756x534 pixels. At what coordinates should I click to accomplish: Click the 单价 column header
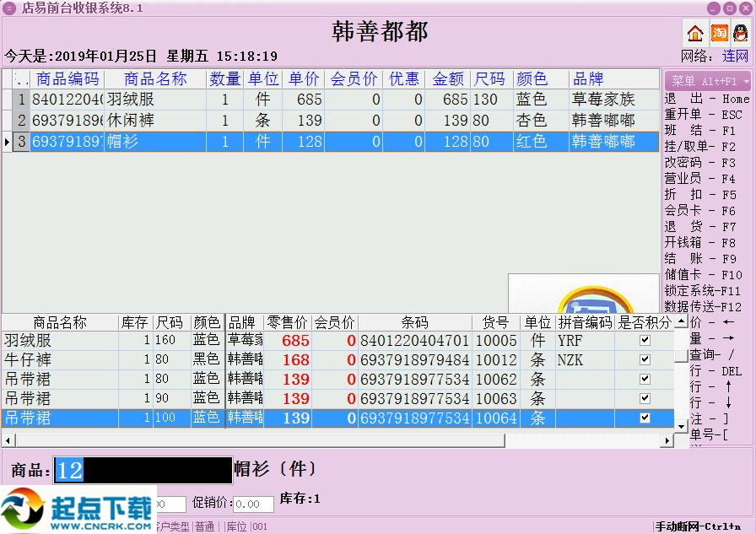click(x=303, y=78)
